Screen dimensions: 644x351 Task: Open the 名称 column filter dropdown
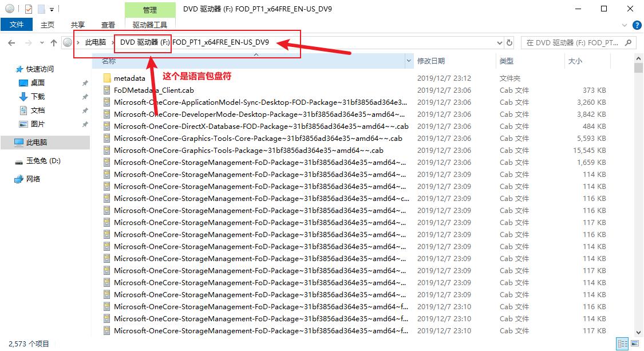point(409,61)
